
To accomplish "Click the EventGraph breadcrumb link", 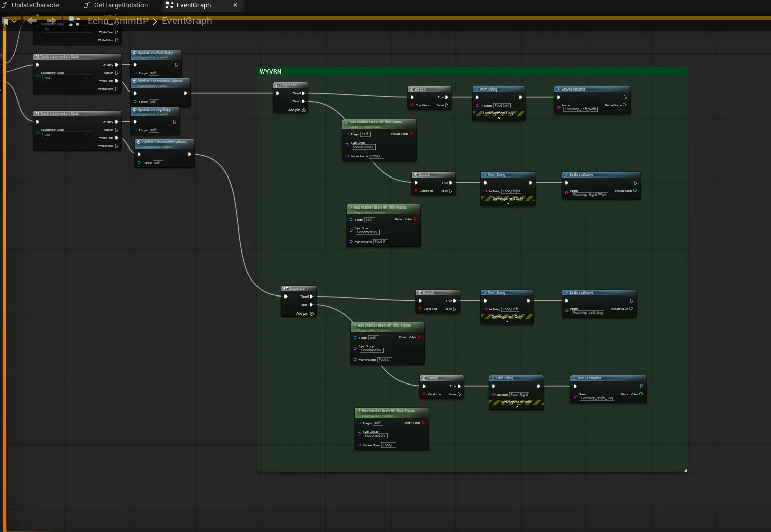I will click(x=187, y=21).
